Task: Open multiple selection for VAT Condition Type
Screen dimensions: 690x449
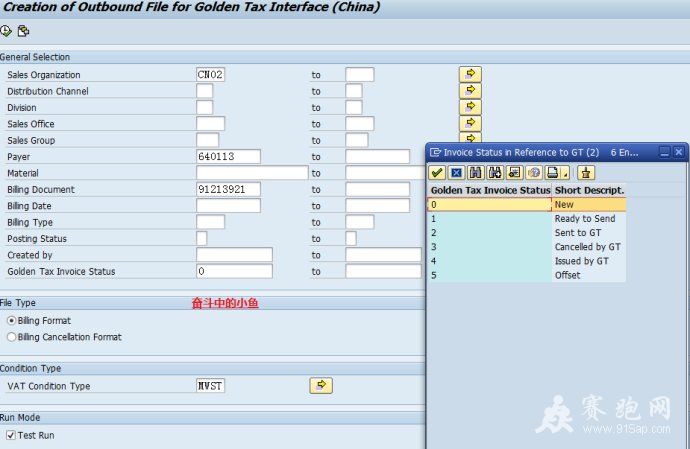Action: click(x=321, y=385)
